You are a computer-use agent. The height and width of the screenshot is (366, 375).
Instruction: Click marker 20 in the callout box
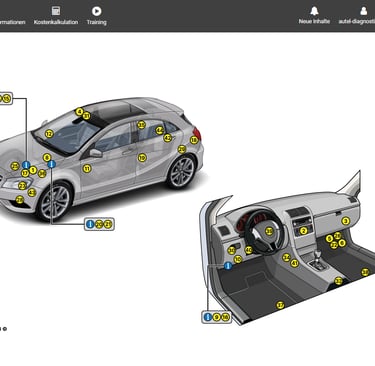tap(99, 224)
